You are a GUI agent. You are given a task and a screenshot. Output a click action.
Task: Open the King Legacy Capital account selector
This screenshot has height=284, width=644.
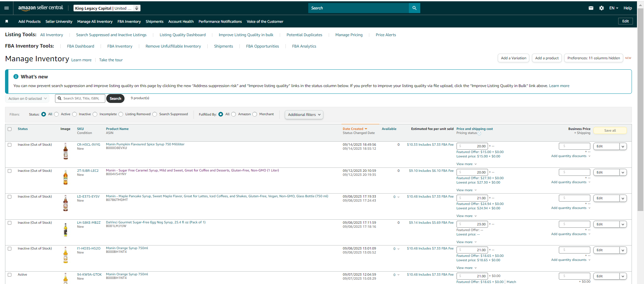107,8
